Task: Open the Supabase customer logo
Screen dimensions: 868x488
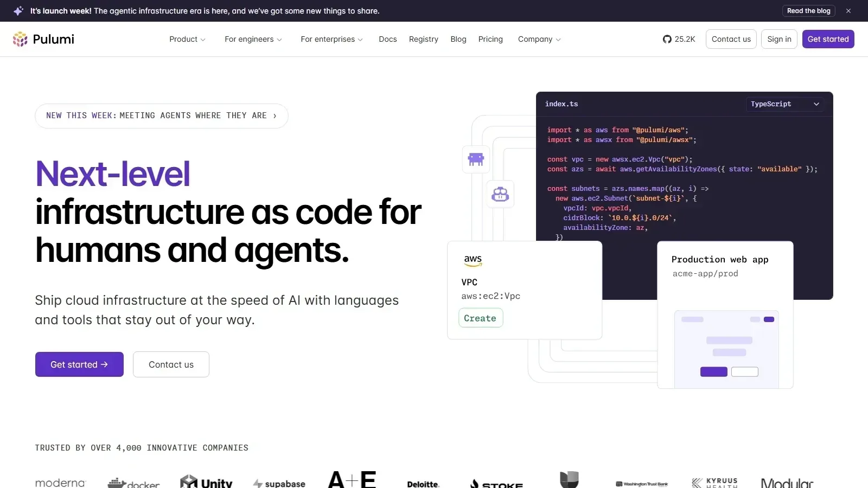Action: click(x=279, y=484)
